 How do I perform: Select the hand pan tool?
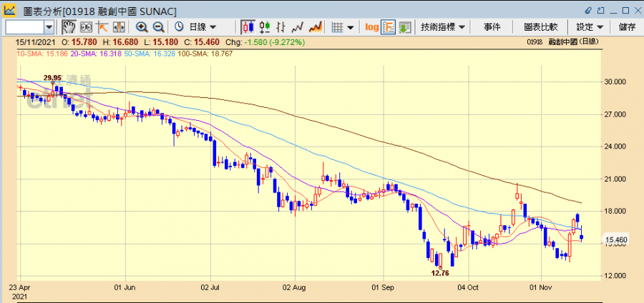(69, 26)
